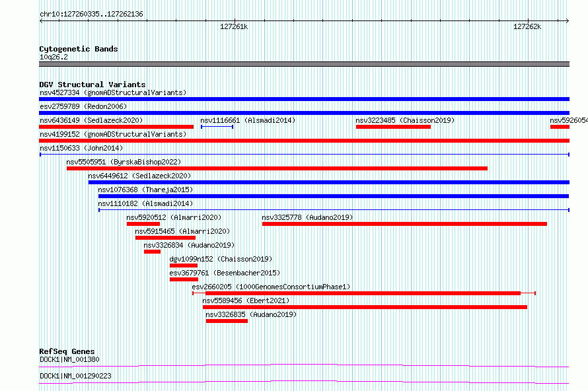Click the nsv1116661 thin blue interval bar

pyautogui.click(x=217, y=127)
